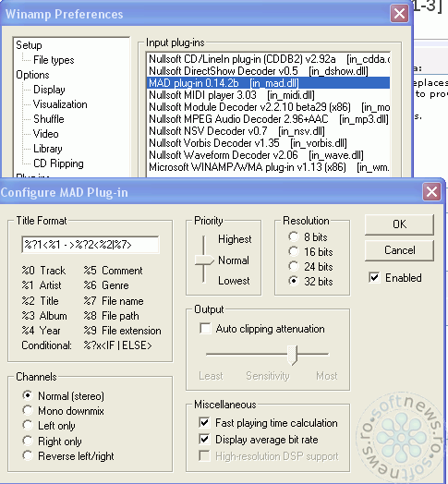Select Nullsoft Vorbis Decoder v1.35 entry
The height and width of the screenshot is (484, 448).
pos(268,143)
